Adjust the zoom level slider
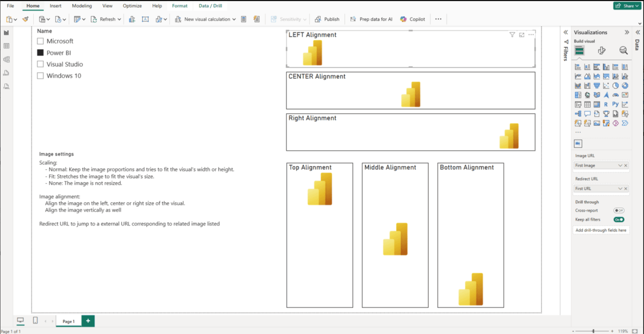 pos(593,331)
